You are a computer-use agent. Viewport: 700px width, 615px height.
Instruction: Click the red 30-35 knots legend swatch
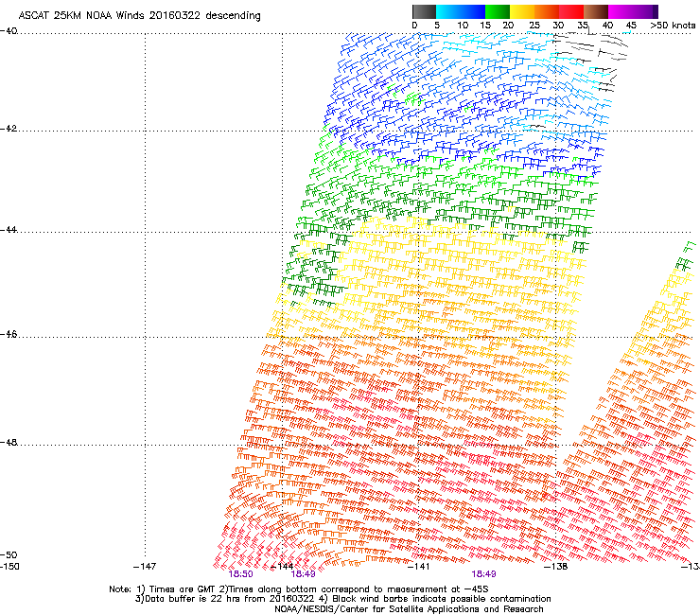point(571,11)
